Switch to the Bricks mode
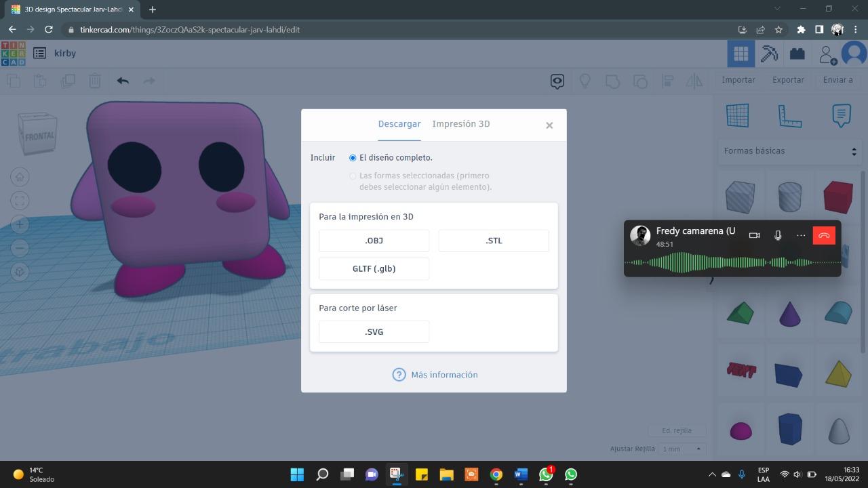This screenshot has height=488, width=868. click(797, 54)
